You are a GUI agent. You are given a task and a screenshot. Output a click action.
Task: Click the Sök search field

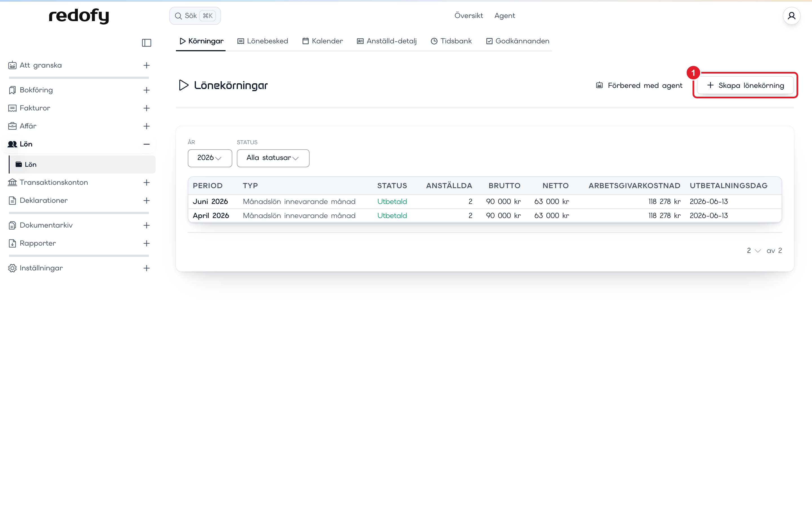pos(195,16)
